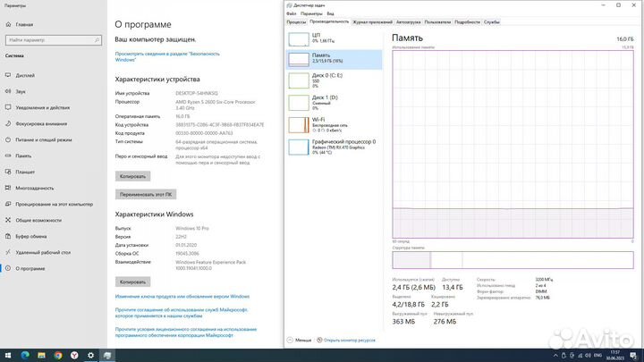Select Звук in Settings sidebar

21,91
